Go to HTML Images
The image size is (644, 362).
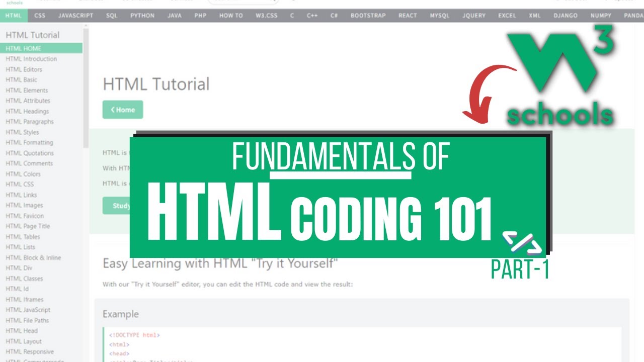[25, 205]
